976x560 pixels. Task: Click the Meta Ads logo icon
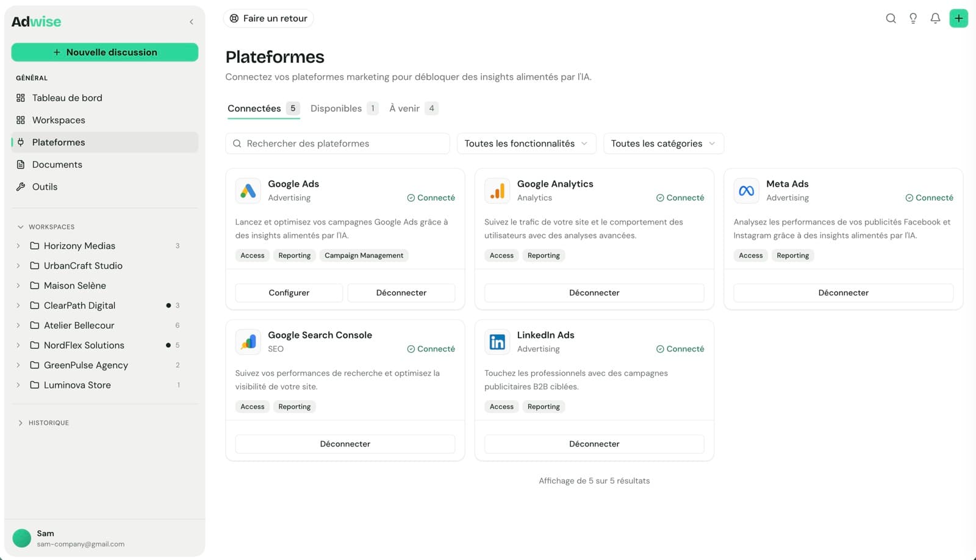[746, 191]
